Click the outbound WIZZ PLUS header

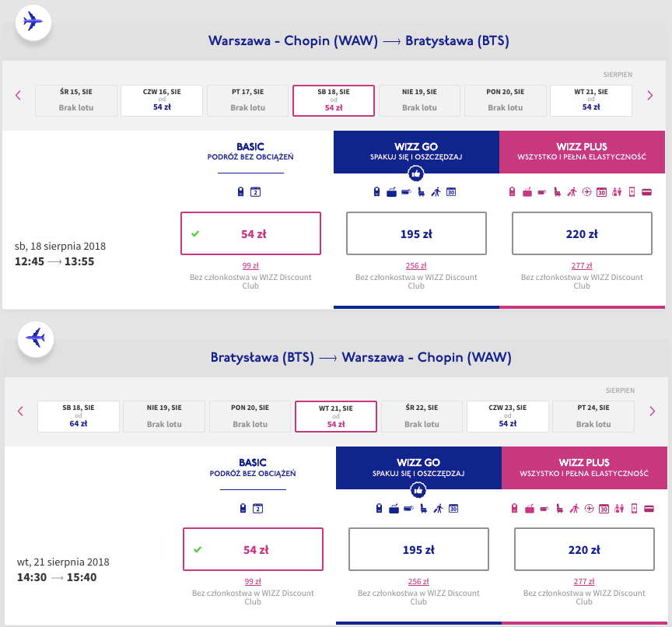click(582, 152)
